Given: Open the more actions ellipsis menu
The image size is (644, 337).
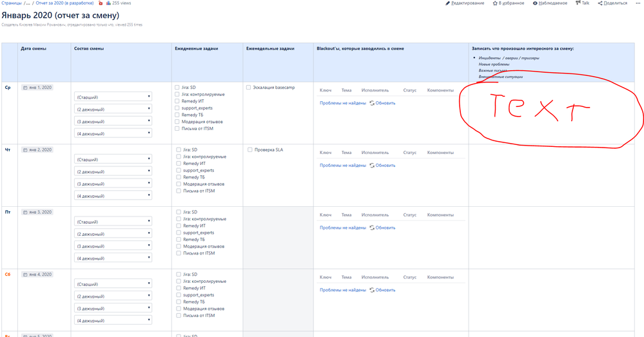Looking at the screenshot, I should (638, 3).
